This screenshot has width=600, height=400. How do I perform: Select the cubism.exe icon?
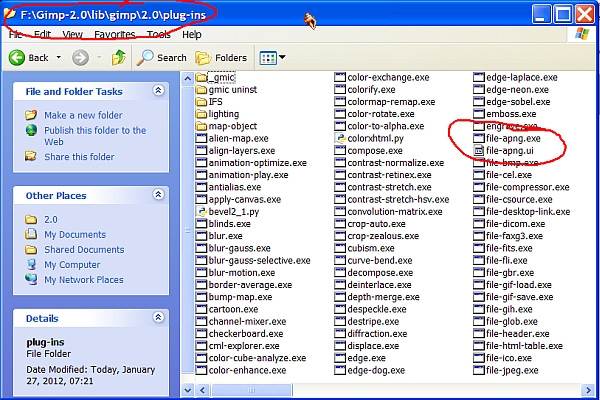[x=340, y=248]
